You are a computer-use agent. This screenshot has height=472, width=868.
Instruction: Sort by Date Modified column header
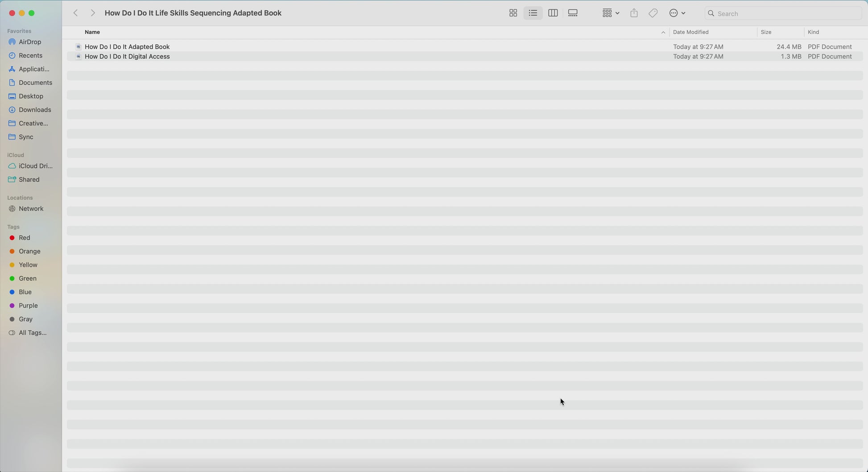click(690, 32)
